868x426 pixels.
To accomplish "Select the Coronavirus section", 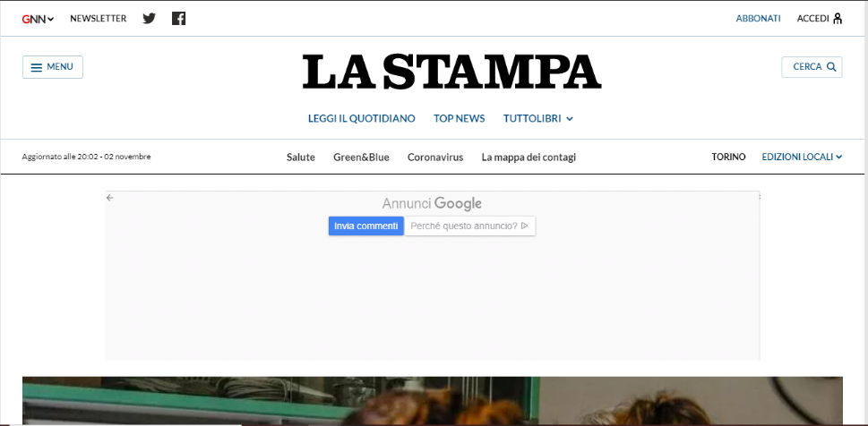I will (435, 158).
